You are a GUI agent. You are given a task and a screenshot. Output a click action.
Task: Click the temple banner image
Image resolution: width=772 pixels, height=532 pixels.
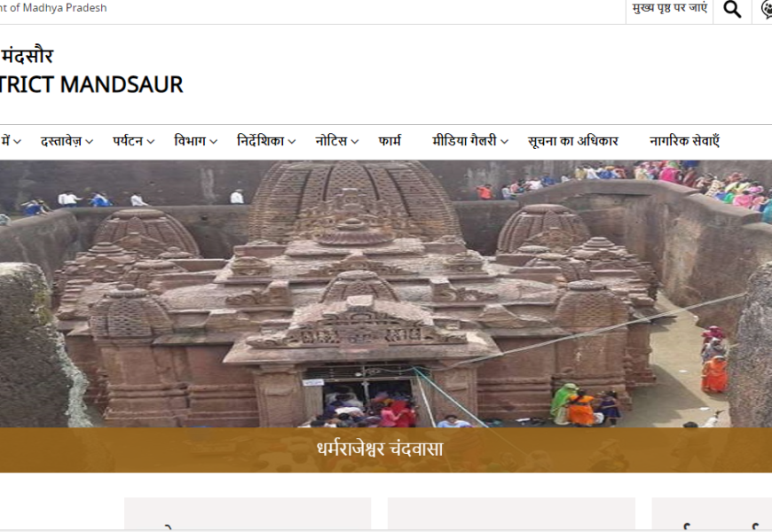tap(386, 293)
